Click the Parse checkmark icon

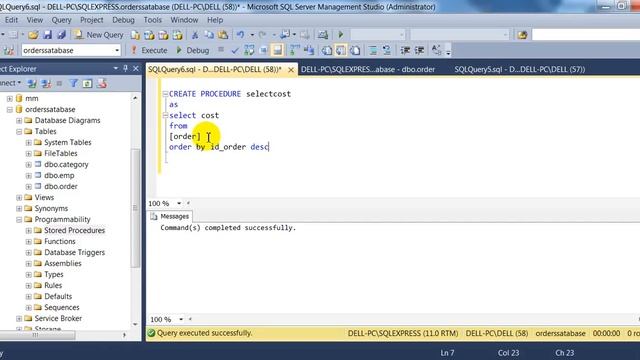pos(235,51)
